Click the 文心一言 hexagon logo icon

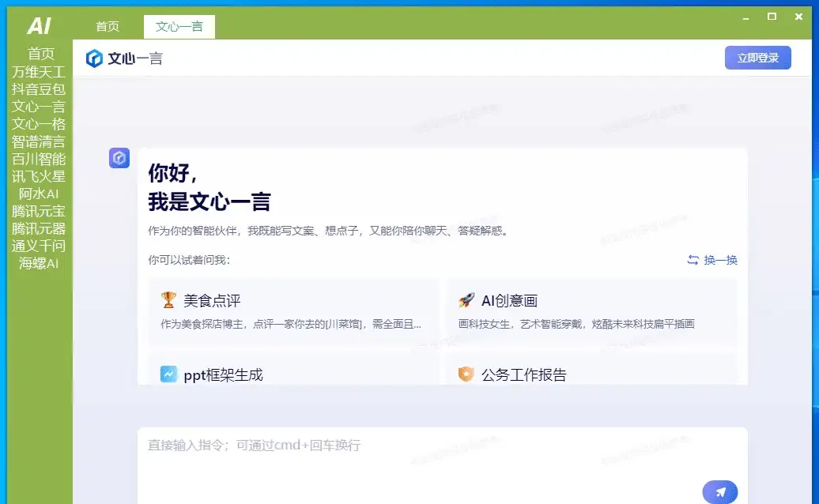click(94, 58)
